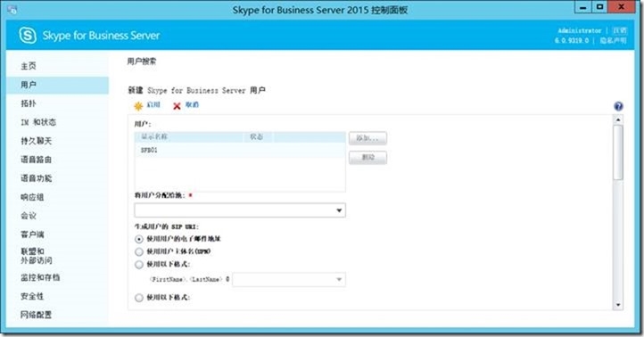Minimize the control panel window
Image resolution: width=644 pixels, height=337 pixels.
582,7
